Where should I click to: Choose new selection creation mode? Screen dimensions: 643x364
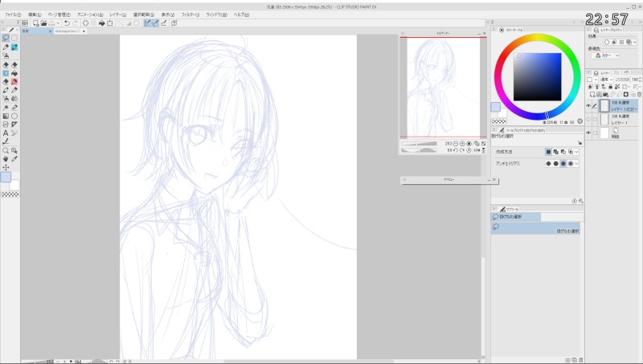click(x=548, y=152)
